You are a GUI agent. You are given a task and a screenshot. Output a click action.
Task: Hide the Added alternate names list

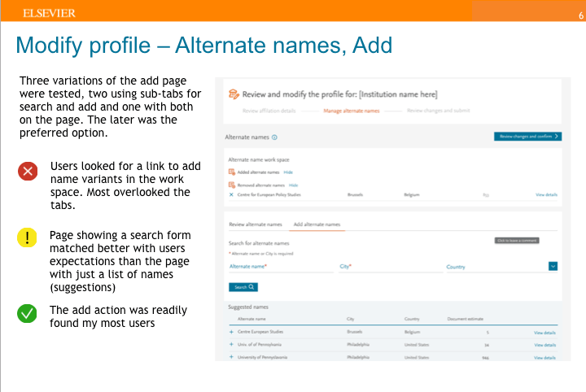(x=288, y=172)
